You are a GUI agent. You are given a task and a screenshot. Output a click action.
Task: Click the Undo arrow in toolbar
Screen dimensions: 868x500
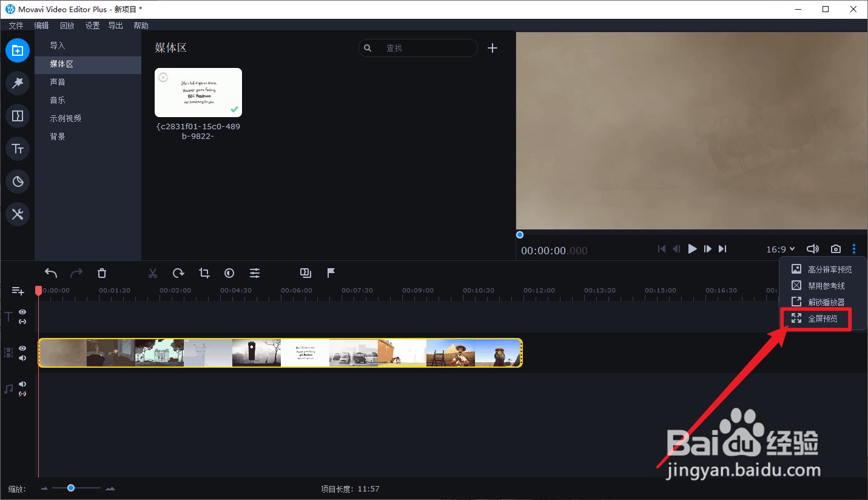pos(51,273)
